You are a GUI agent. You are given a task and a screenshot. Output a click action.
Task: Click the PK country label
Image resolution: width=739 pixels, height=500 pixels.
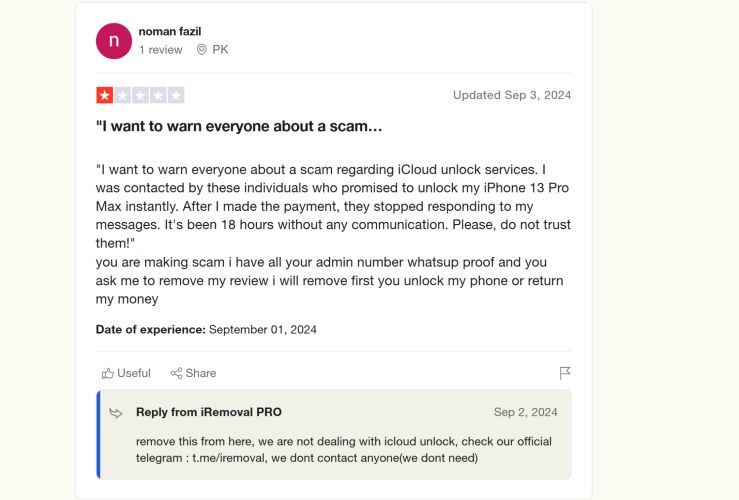220,49
